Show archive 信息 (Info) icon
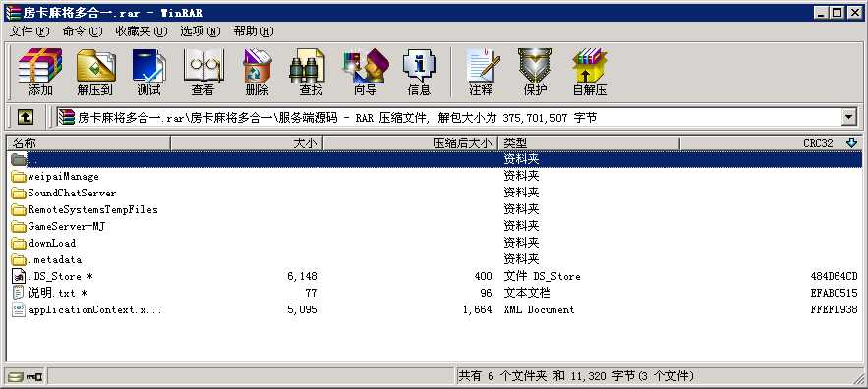Viewport: 868px width, 389px height. [419, 72]
